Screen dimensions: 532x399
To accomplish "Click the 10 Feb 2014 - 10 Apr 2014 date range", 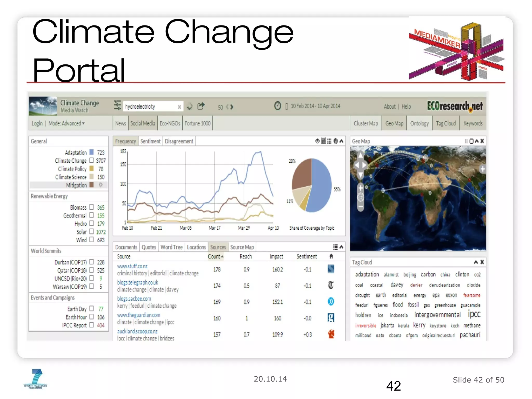I will [316, 106].
